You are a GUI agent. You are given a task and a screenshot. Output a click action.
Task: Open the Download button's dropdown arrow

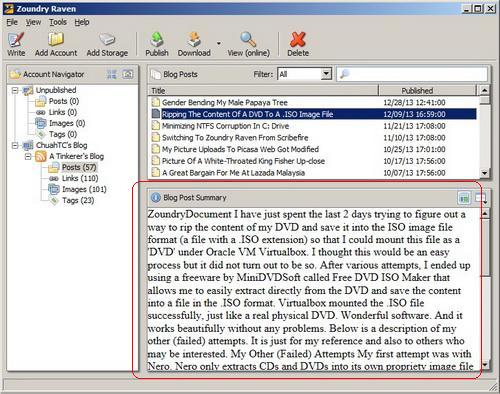click(x=219, y=43)
